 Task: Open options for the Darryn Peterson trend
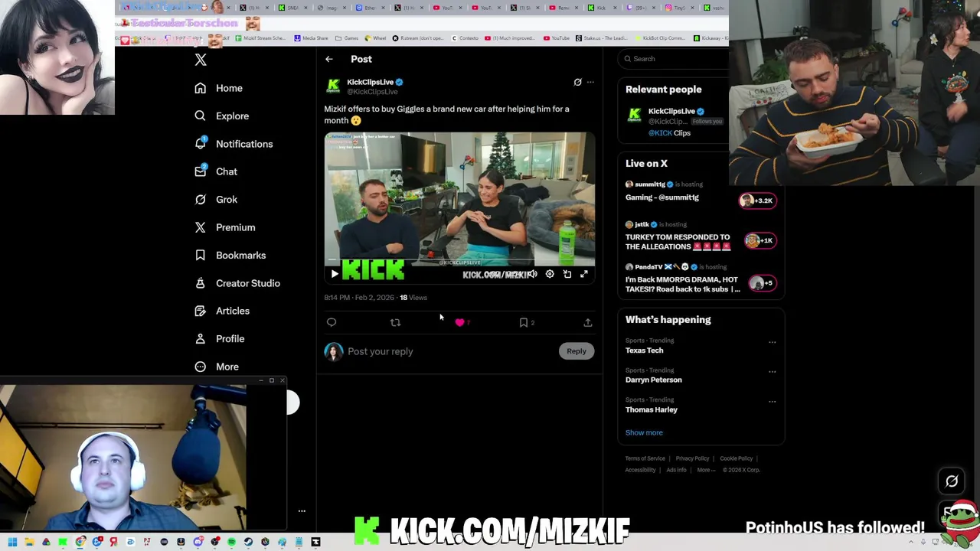click(772, 372)
